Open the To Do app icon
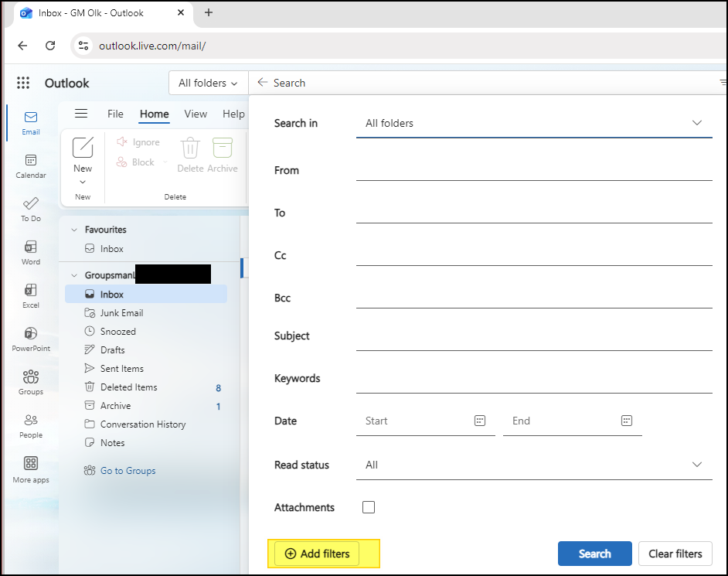 click(31, 210)
